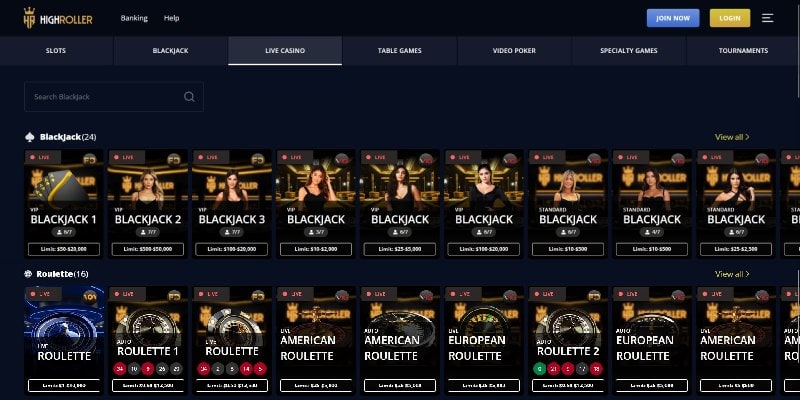Click the spade icon beside Blackjack heading

[x=30, y=137]
